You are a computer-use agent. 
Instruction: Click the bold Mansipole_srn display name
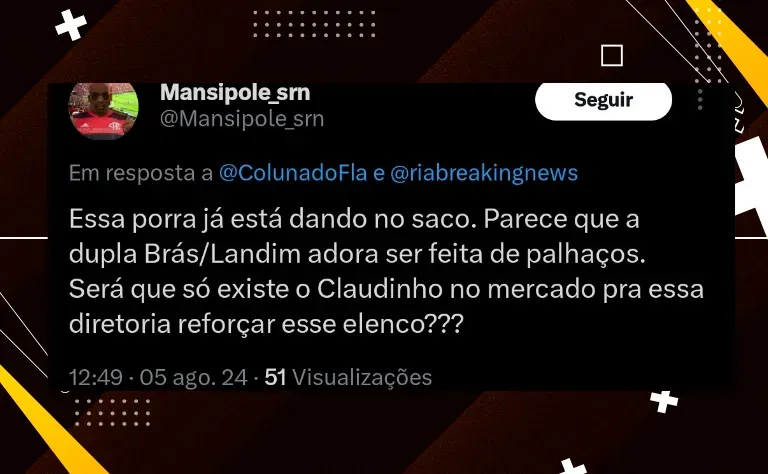pos(235,92)
